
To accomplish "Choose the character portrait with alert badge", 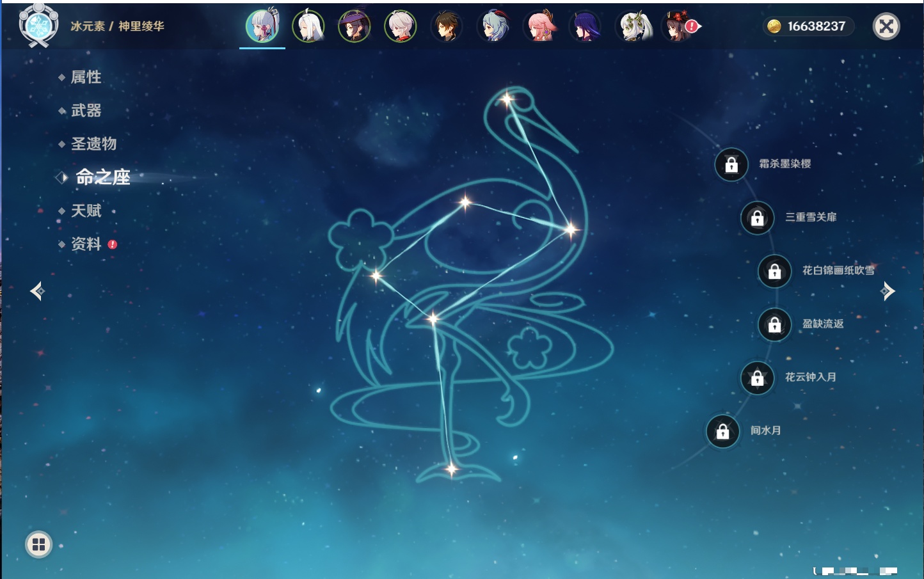I will click(679, 27).
